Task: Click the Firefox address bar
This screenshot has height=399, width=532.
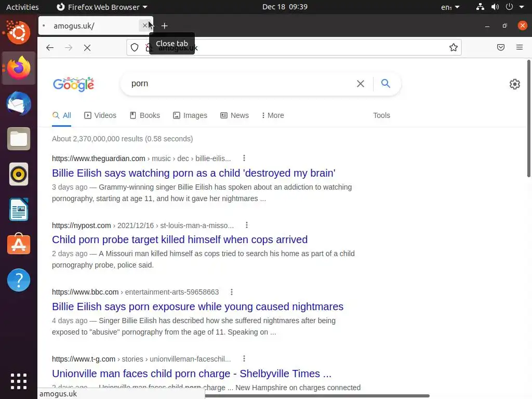Action: [294, 47]
